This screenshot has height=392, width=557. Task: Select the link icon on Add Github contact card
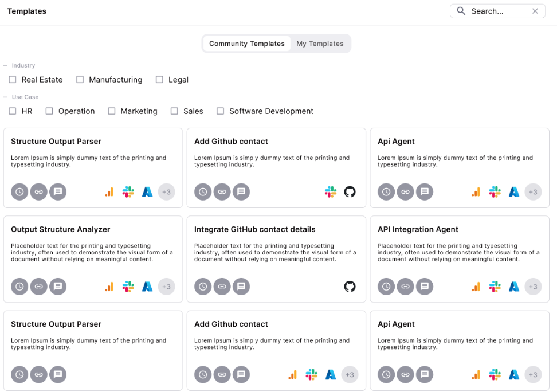pyautogui.click(x=222, y=192)
